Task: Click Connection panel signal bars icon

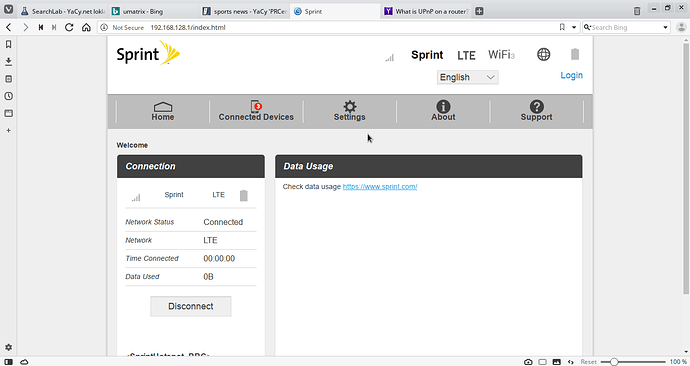Action: [x=136, y=198]
